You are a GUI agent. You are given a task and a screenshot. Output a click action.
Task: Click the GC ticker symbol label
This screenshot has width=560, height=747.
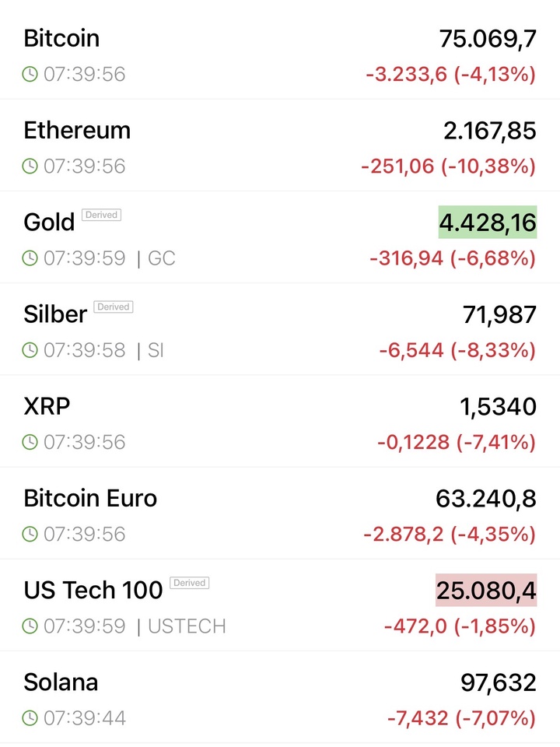pos(161,258)
